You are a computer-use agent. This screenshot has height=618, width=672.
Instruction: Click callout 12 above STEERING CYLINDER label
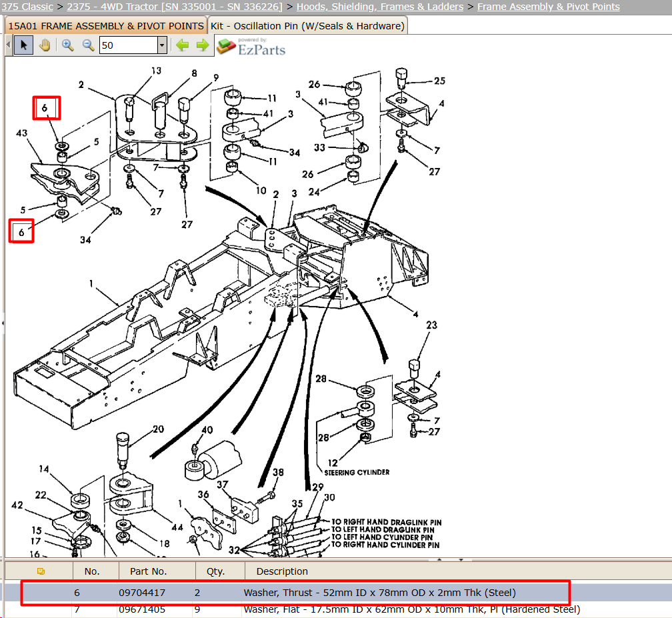[333, 463]
